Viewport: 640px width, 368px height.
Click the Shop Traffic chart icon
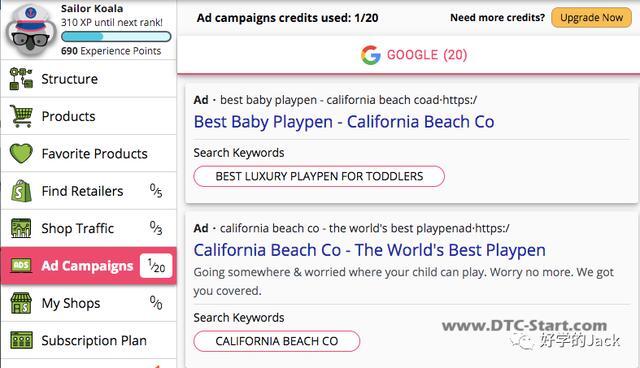coord(21,228)
